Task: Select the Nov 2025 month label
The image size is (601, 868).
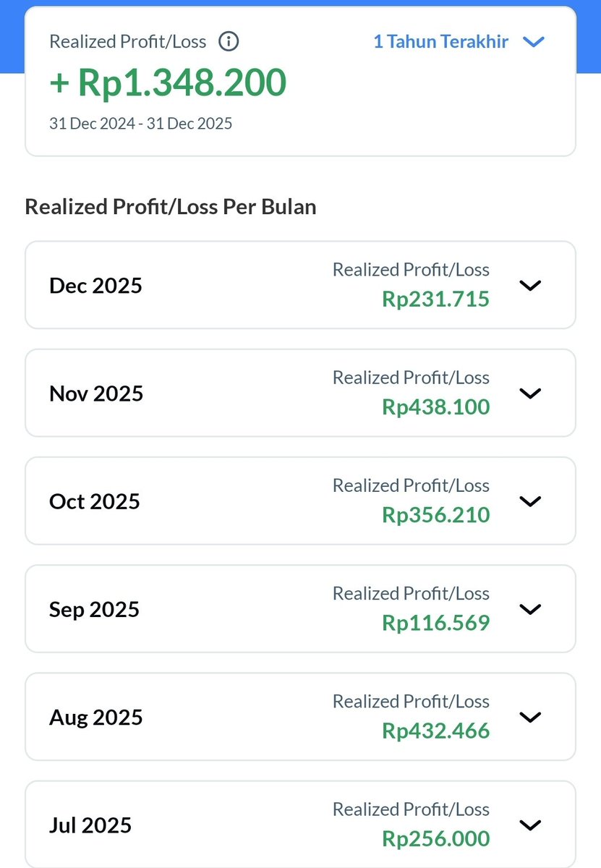Action: (96, 393)
